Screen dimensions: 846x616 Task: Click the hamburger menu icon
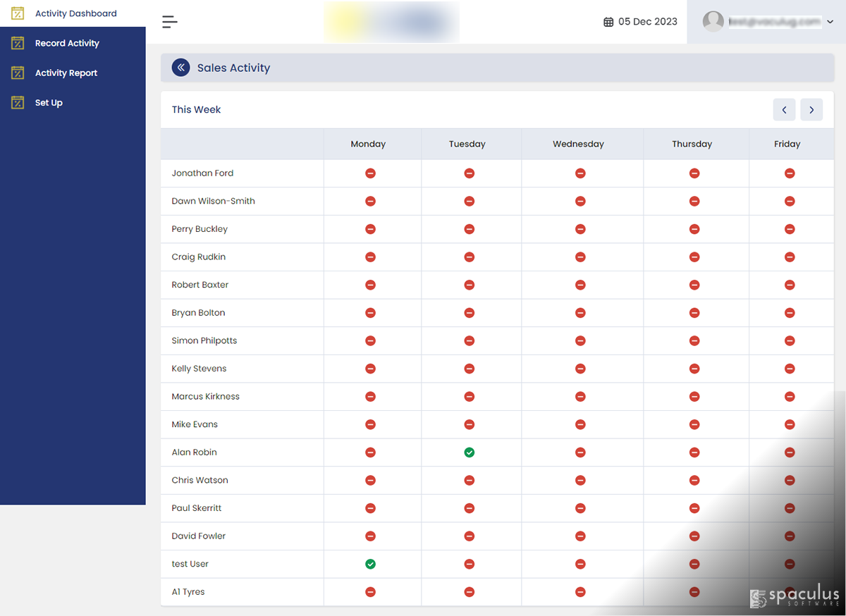tap(169, 22)
